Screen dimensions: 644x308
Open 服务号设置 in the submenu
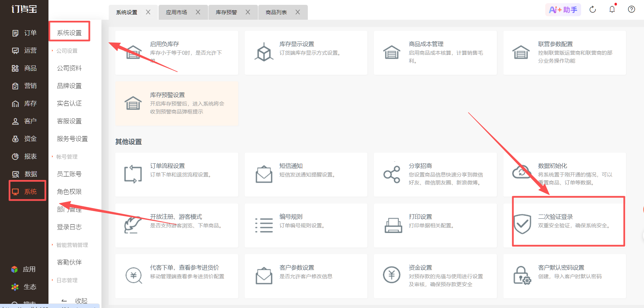pos(72,139)
